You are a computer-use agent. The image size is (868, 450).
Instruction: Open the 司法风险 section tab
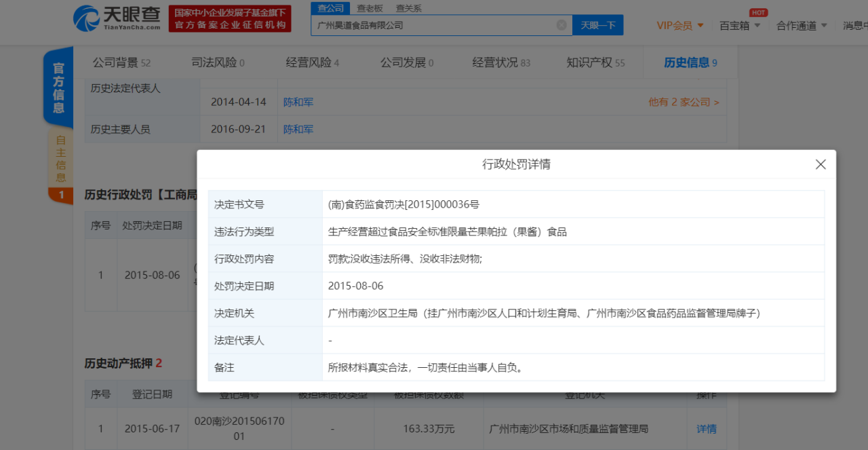(x=218, y=63)
